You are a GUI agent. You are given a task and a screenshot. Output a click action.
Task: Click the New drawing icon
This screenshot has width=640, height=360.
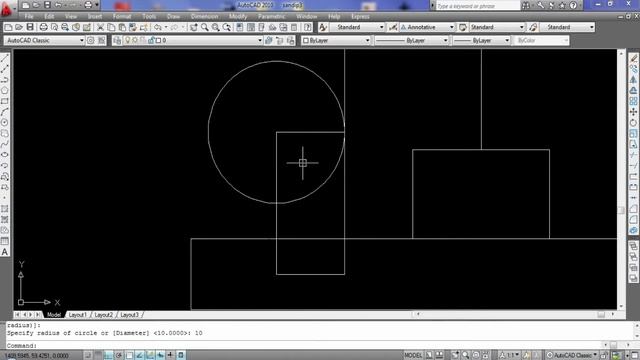coord(8,27)
